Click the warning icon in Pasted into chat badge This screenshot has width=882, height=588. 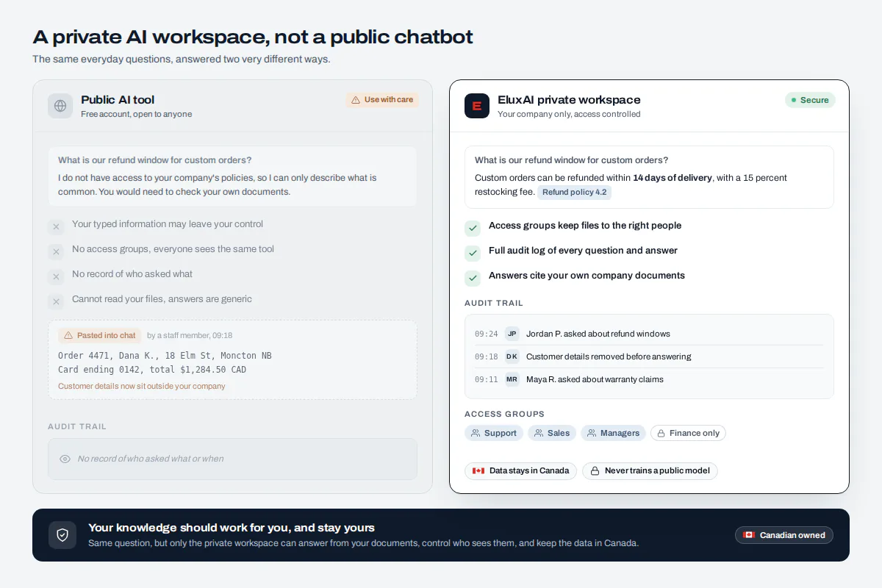tap(68, 336)
